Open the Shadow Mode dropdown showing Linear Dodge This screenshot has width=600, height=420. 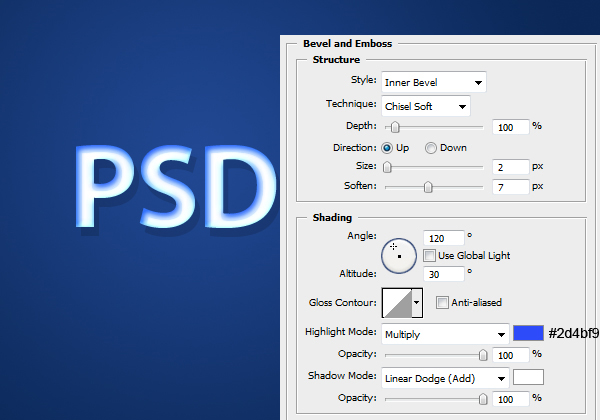coord(445,378)
